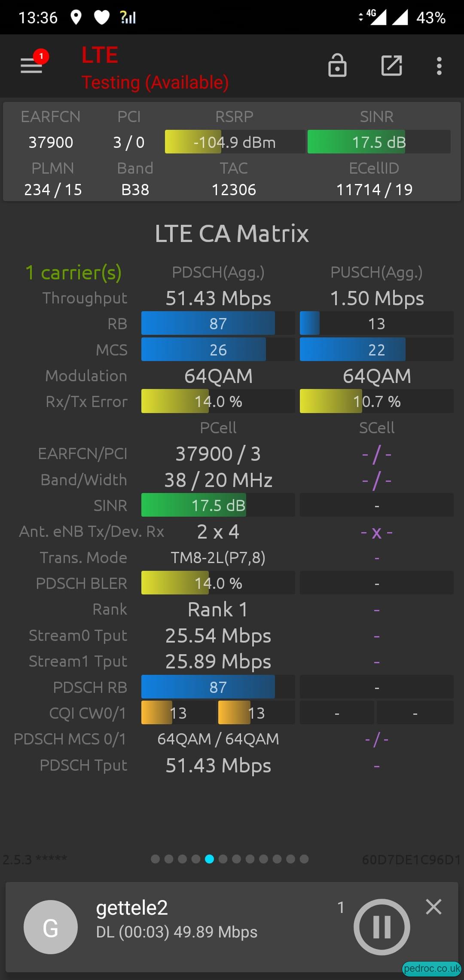Tap the CQI CW0 value 13 bar
Viewport: 464px width, 980px height.
178,713
